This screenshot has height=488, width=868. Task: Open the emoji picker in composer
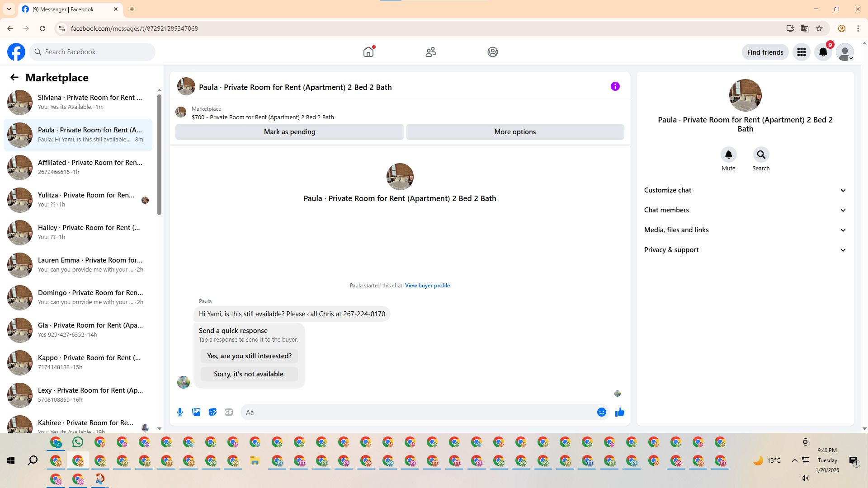[x=602, y=412]
